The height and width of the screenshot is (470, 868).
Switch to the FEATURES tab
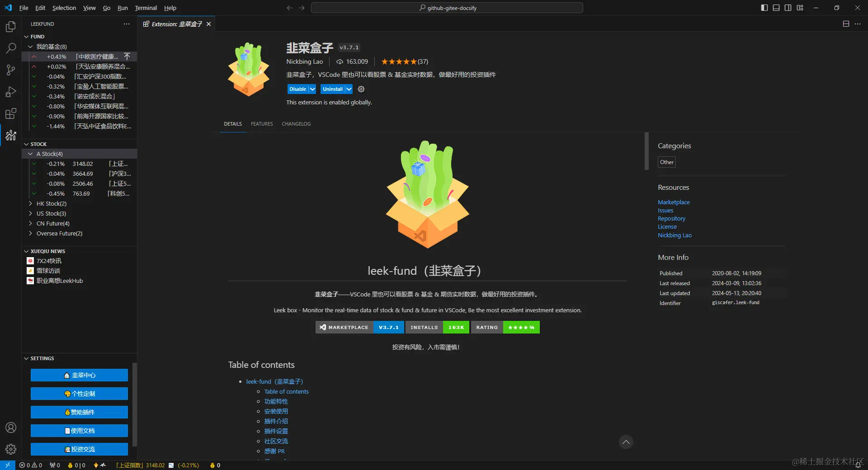click(x=262, y=124)
